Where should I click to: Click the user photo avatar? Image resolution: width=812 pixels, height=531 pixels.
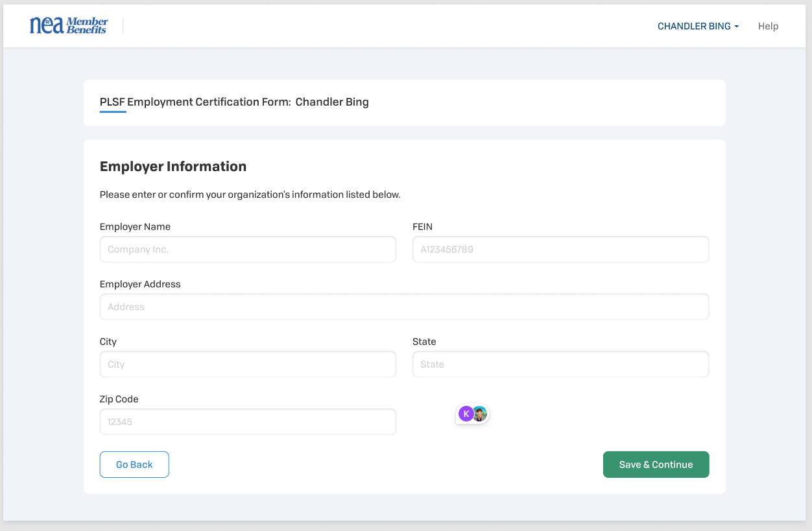(481, 414)
